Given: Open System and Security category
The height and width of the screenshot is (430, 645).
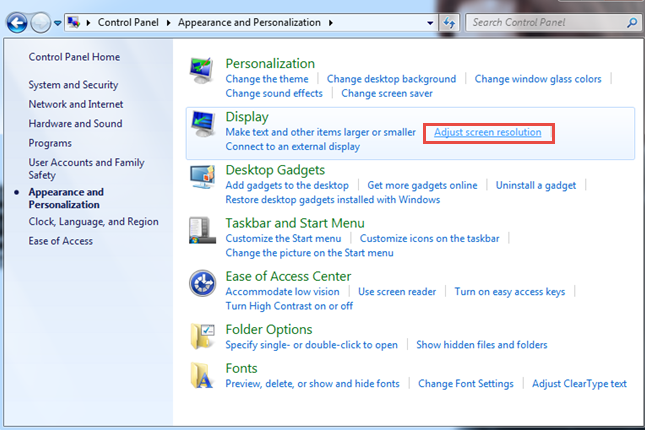Looking at the screenshot, I should (73, 85).
